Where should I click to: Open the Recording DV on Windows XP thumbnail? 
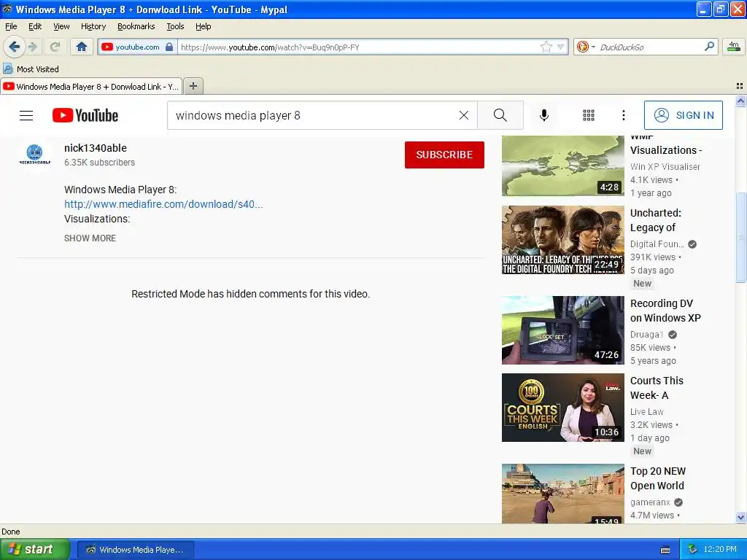(x=562, y=330)
